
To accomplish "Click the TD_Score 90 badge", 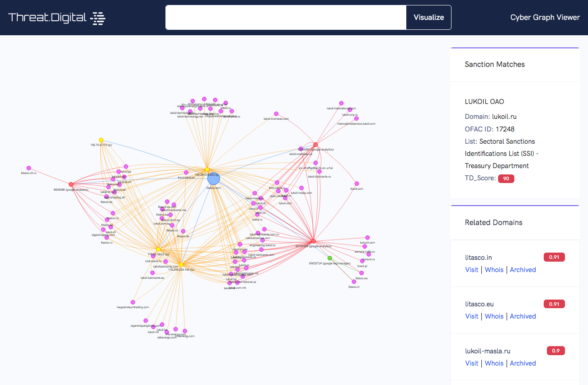I will (506, 178).
